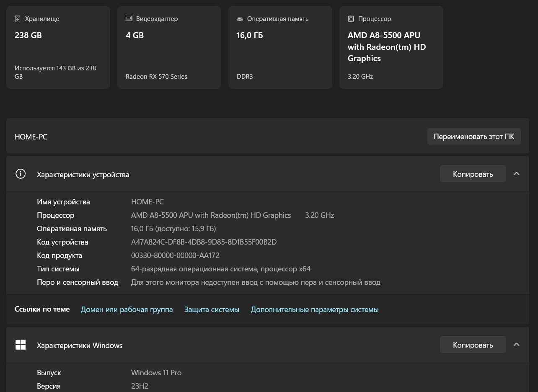Click the processor chip icon beside Процессор card title
Screen dimensions: 538x392
pos(351,19)
